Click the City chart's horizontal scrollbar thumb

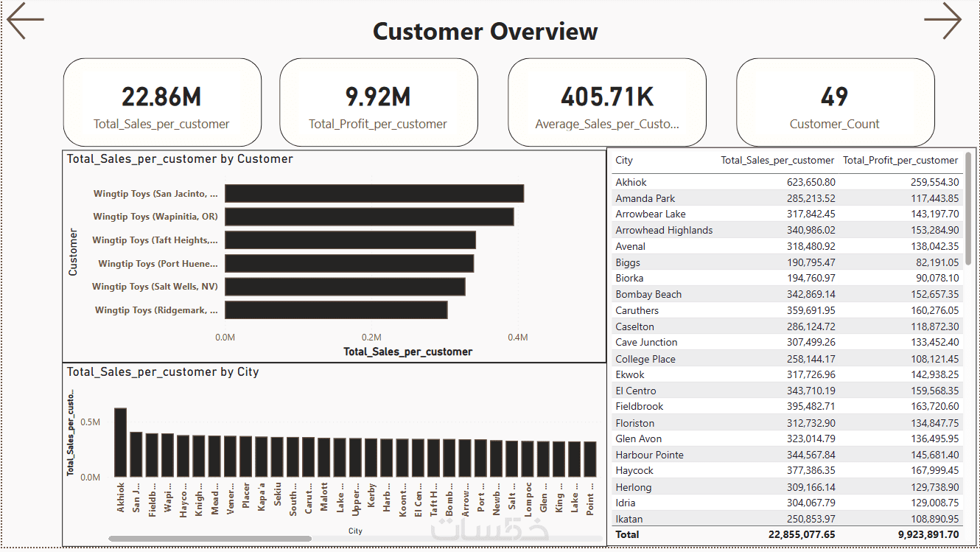coord(210,539)
